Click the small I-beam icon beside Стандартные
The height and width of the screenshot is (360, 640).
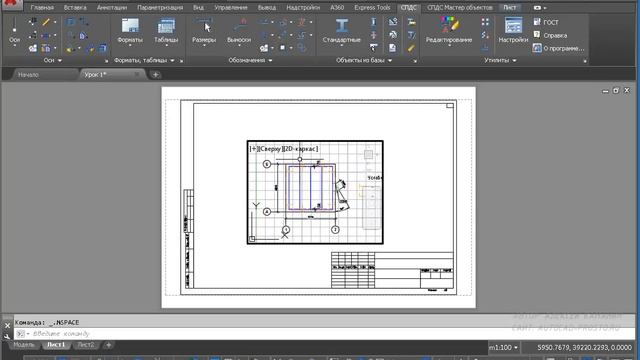point(373,22)
